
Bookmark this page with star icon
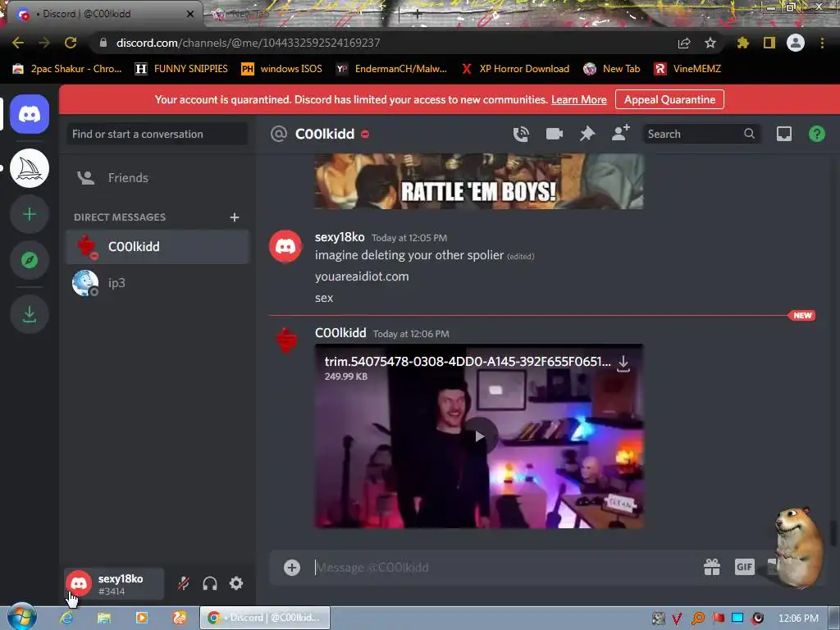pyautogui.click(x=710, y=43)
